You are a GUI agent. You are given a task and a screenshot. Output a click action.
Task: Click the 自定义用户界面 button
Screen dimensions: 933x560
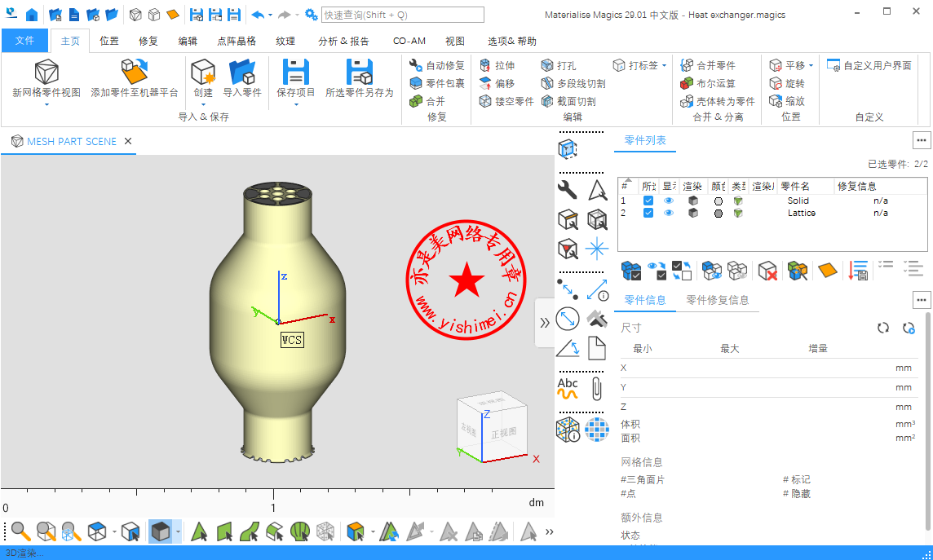click(x=869, y=65)
